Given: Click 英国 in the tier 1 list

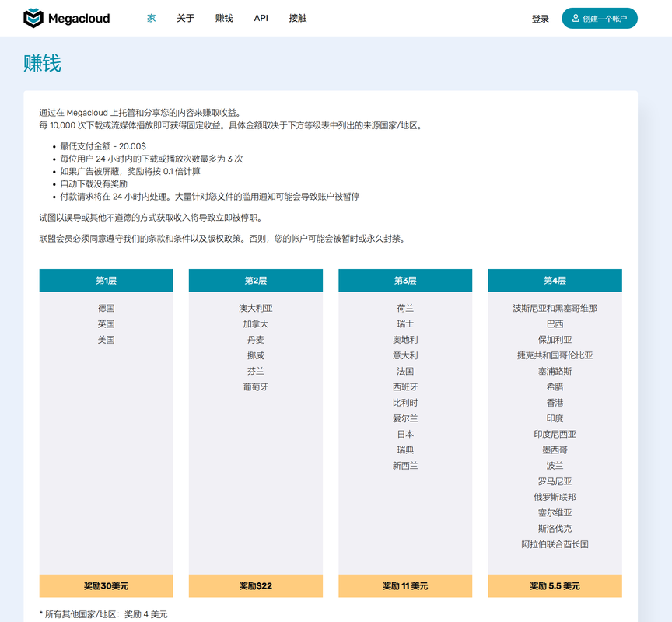Looking at the screenshot, I should coord(107,324).
